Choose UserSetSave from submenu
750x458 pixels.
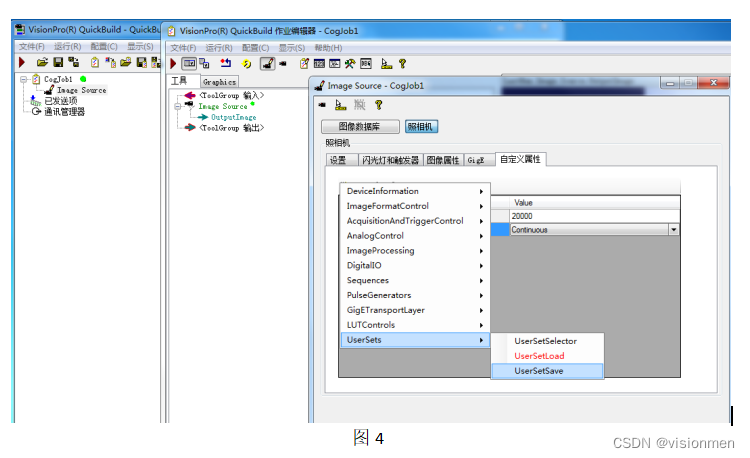548,371
